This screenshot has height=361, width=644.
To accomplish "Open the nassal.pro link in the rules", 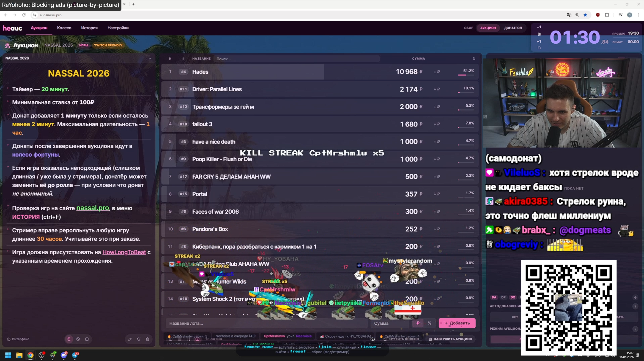I will tap(93, 208).
